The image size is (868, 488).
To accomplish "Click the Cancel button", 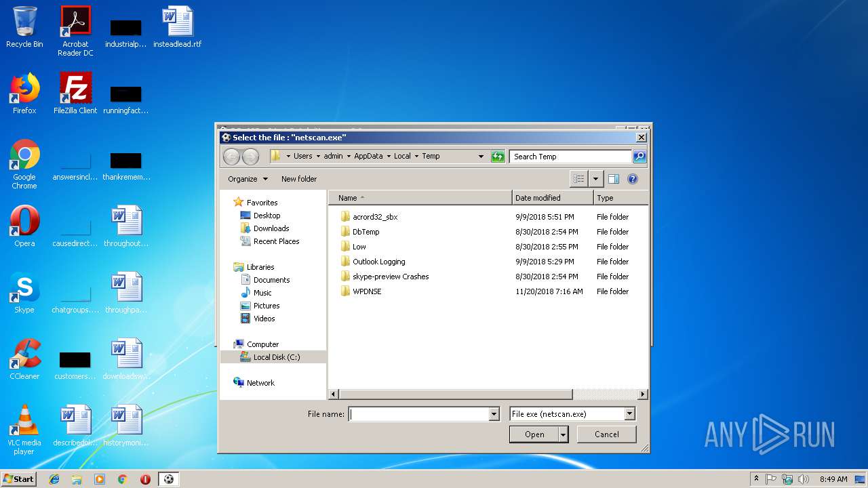I will click(606, 434).
